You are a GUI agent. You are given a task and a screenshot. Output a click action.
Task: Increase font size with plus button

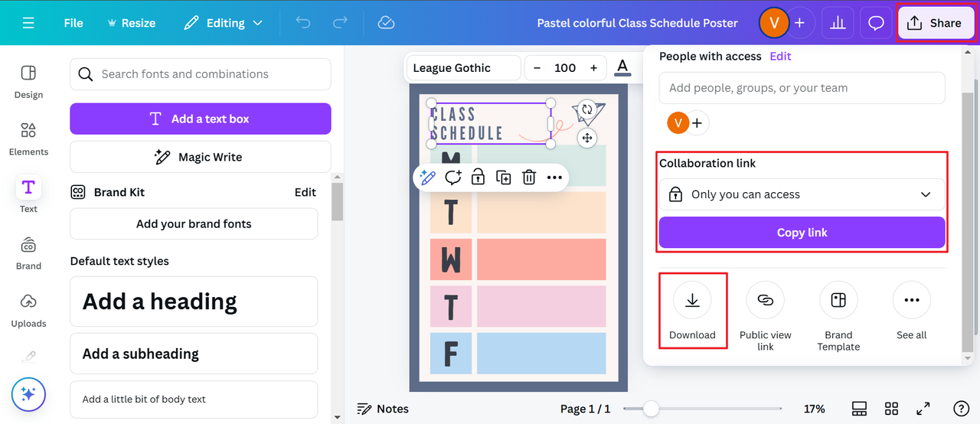coord(593,68)
